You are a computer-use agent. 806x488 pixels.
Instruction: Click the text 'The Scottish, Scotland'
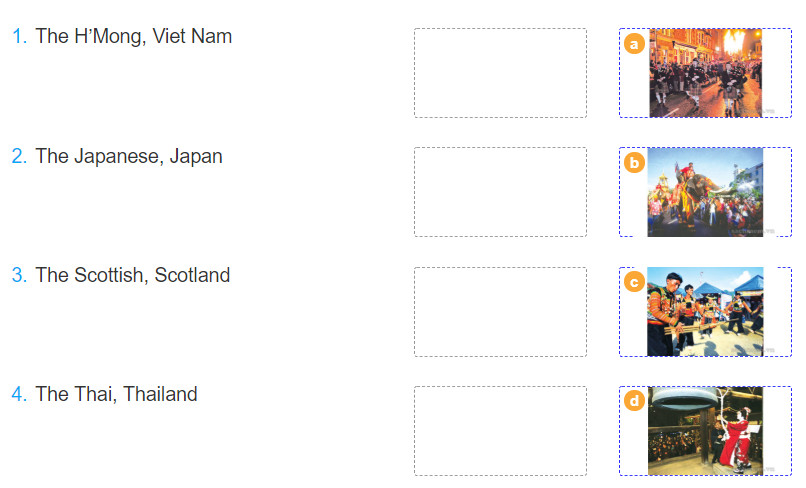coord(133,275)
